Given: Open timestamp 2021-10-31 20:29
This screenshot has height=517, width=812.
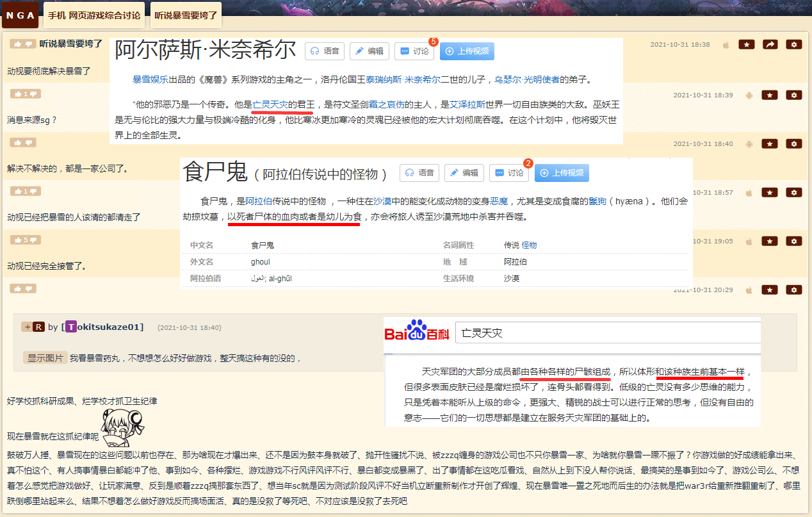Looking at the screenshot, I should pyautogui.click(x=703, y=290).
